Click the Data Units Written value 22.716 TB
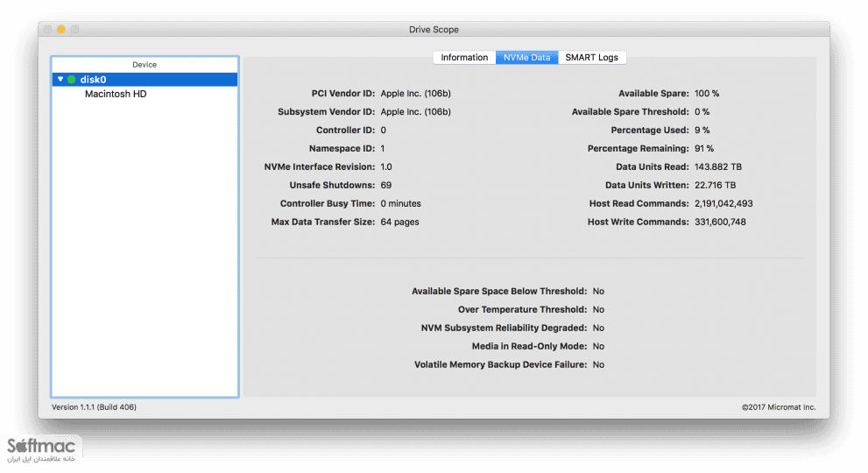The image size is (868, 473). pyautogui.click(x=716, y=185)
